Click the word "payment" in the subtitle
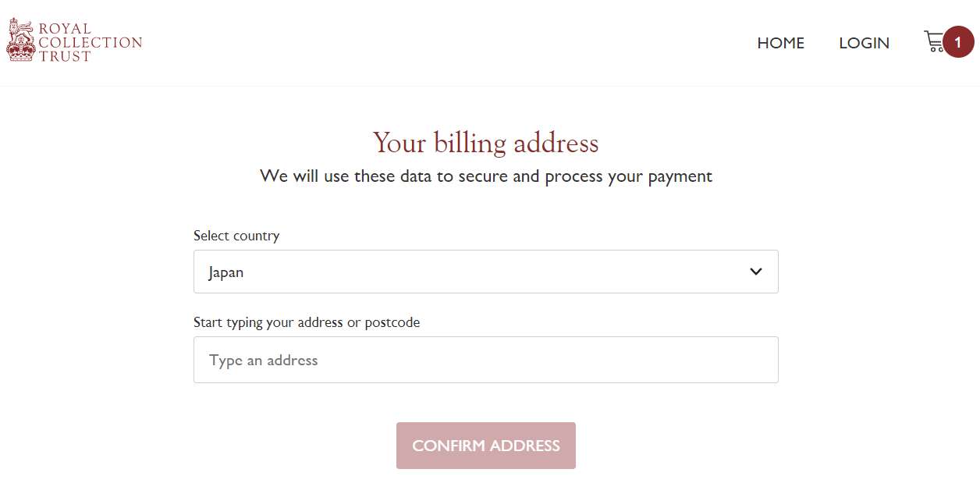This screenshot has height=494, width=980. pos(679,176)
